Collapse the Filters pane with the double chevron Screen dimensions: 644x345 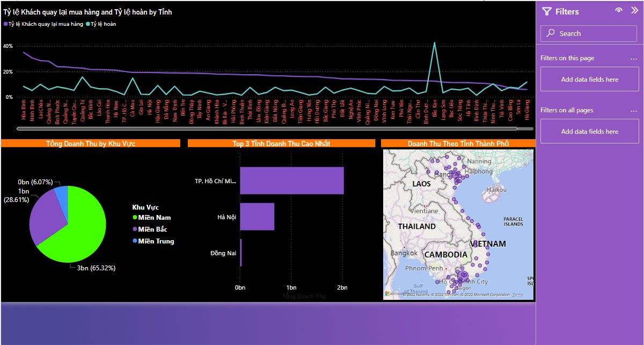[635, 10]
